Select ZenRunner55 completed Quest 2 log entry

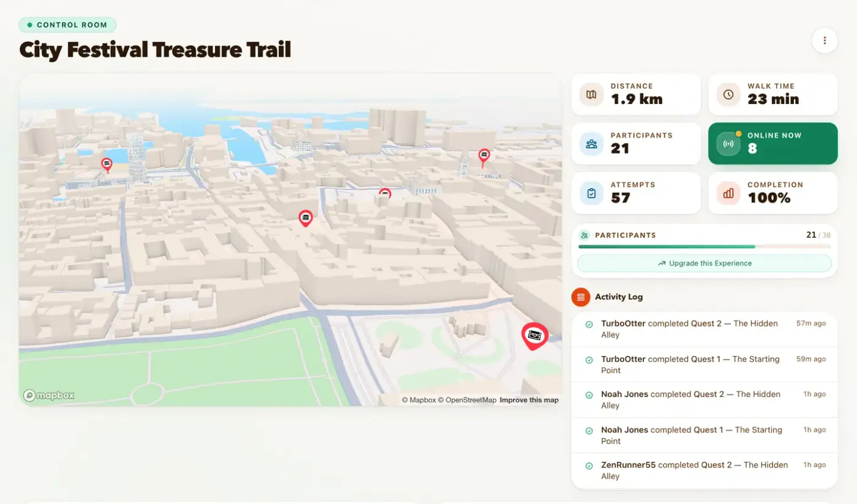click(x=704, y=472)
